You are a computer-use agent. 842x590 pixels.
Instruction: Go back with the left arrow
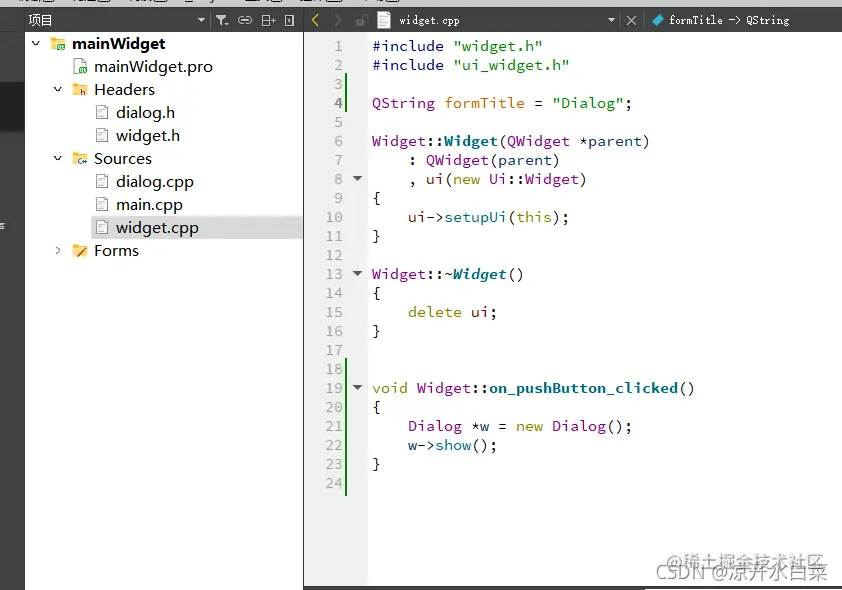click(x=315, y=20)
